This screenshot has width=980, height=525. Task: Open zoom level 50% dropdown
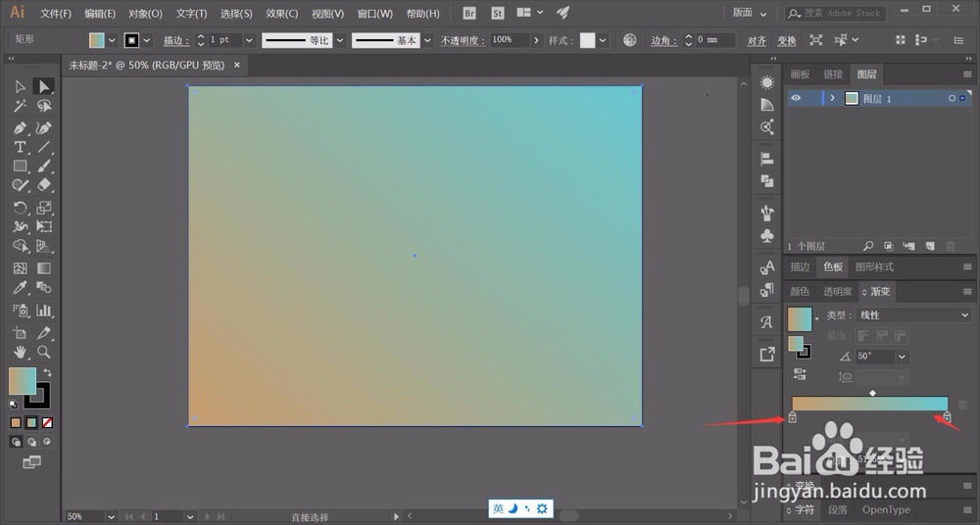coord(111,517)
